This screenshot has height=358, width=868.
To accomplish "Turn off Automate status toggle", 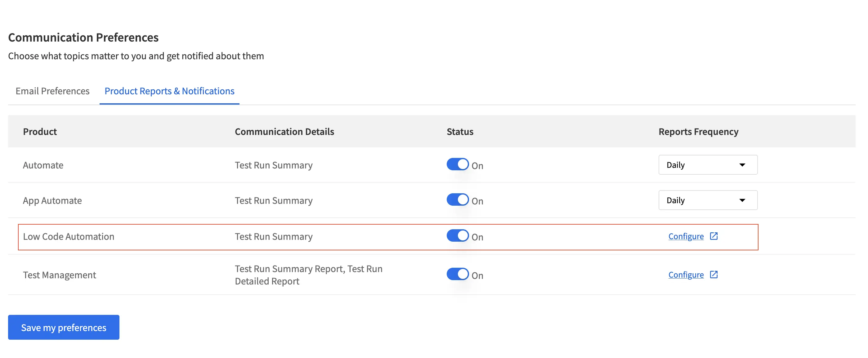I will tap(457, 164).
